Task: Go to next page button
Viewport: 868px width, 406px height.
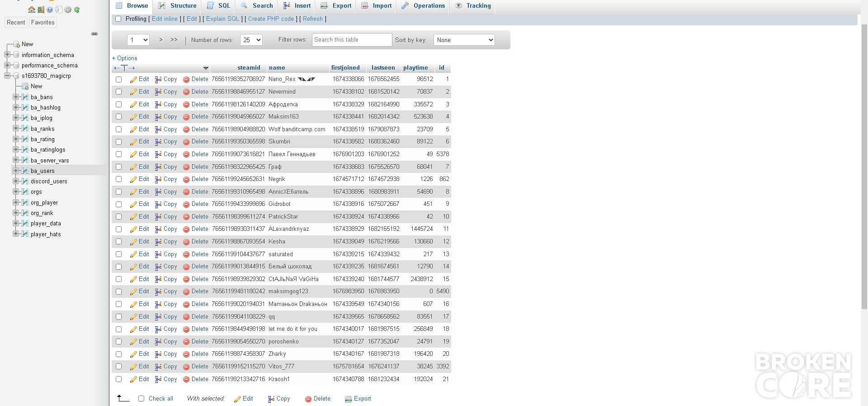Action: (x=160, y=40)
